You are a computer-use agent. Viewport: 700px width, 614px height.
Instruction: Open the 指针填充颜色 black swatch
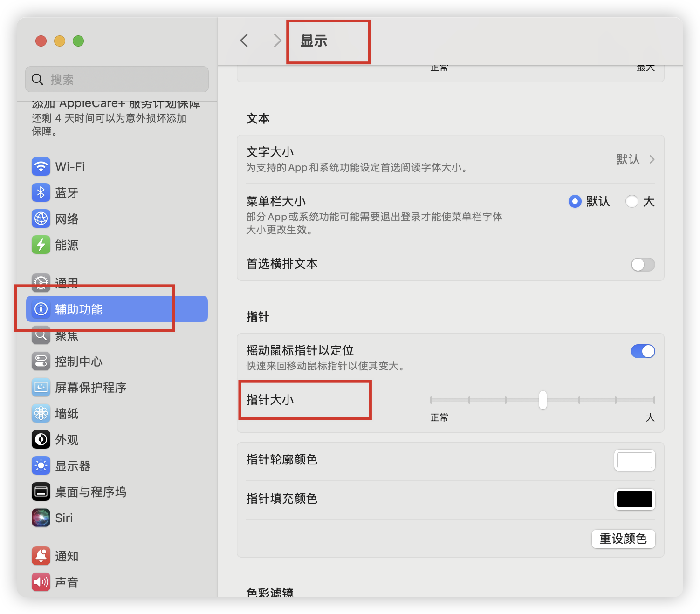coord(634,499)
